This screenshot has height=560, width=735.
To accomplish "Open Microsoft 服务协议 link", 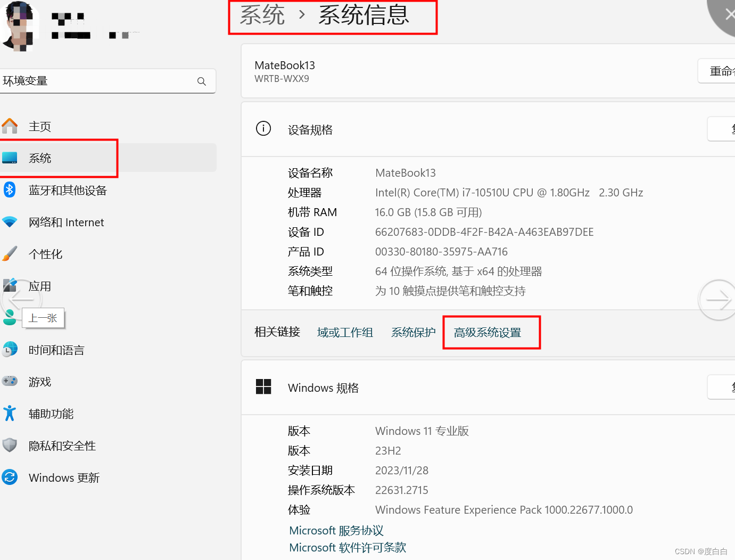I will coord(336,531).
